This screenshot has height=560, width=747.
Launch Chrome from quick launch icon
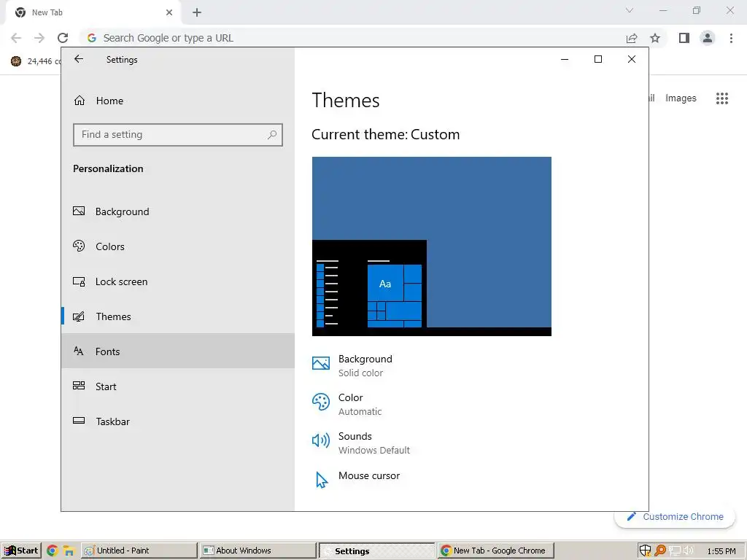53,551
